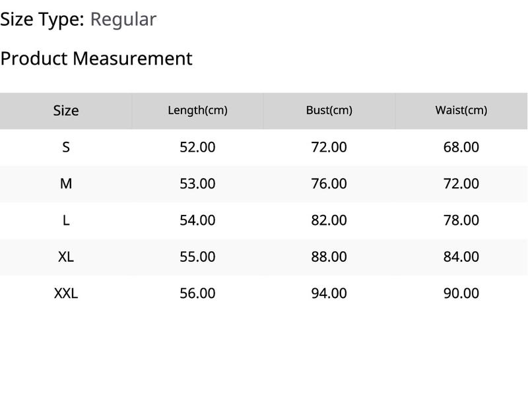Click the Bust(cm) column header
The height and width of the screenshot is (420, 528).
[x=329, y=110]
